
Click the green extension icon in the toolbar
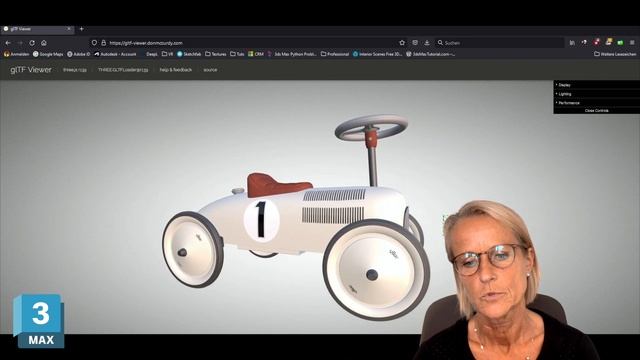[x=620, y=43]
